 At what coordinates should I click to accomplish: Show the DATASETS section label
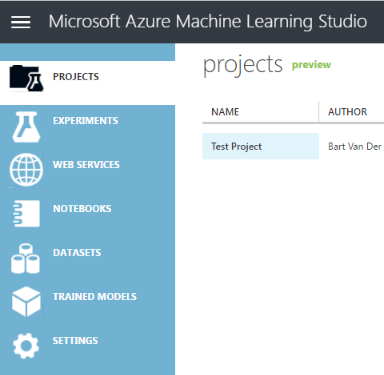point(77,252)
